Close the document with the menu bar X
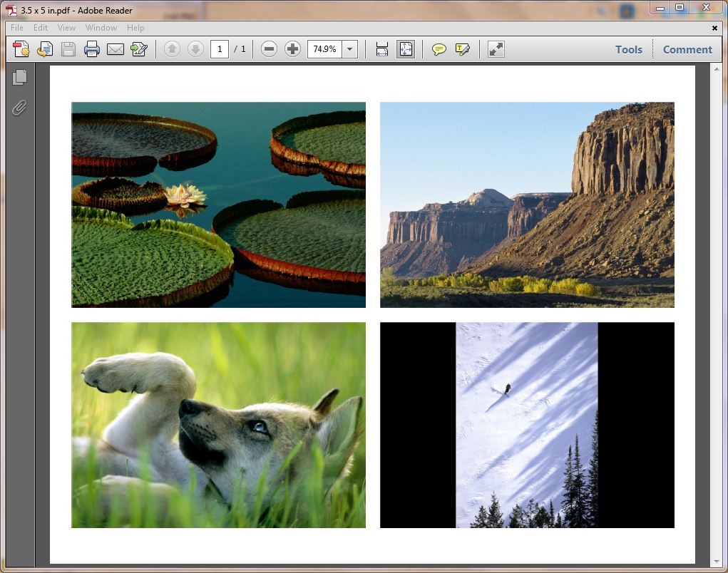The width and height of the screenshot is (728, 573). [714, 28]
